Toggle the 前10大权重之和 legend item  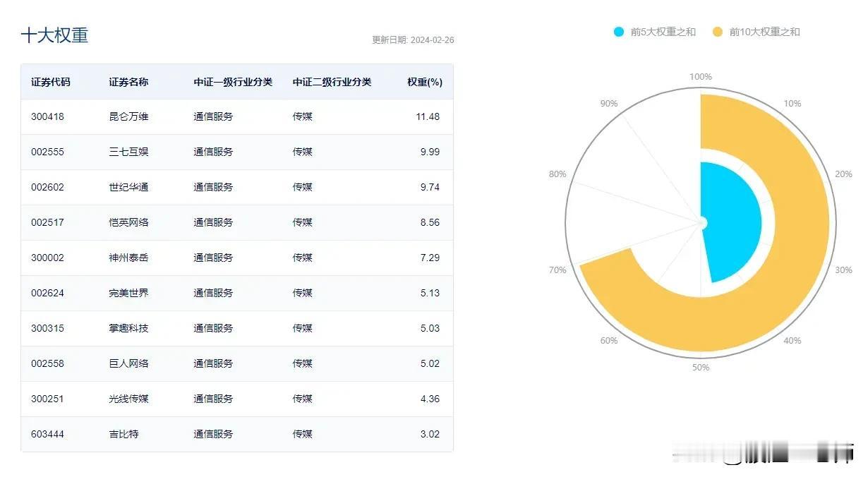pyautogui.click(x=756, y=32)
